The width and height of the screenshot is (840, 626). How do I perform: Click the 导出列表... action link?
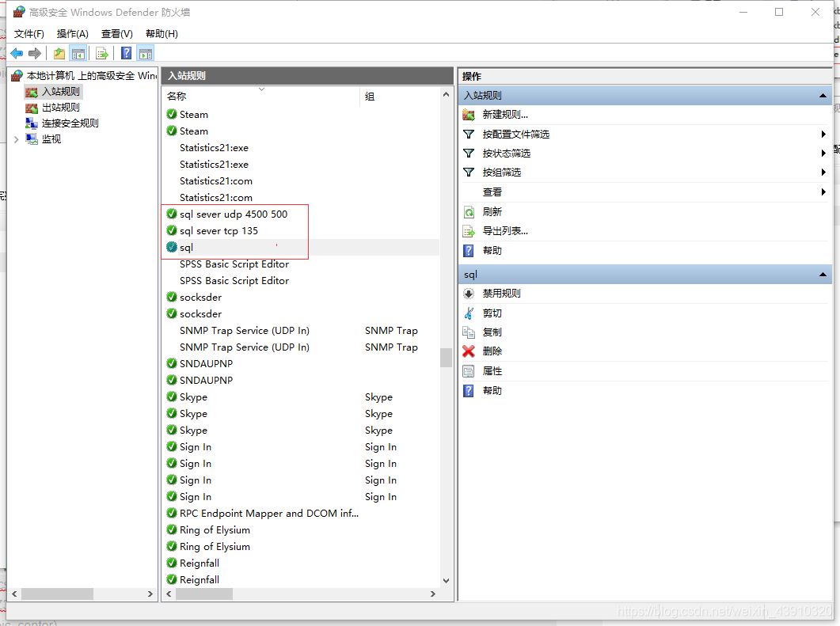point(505,231)
